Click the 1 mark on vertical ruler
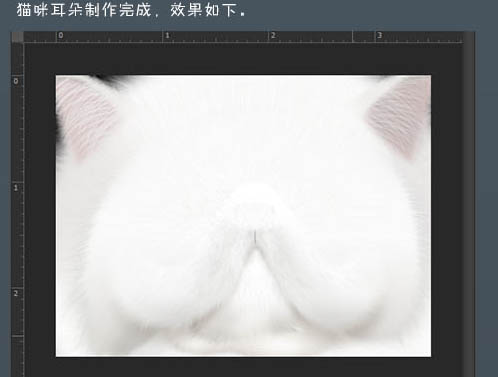 tap(16, 188)
